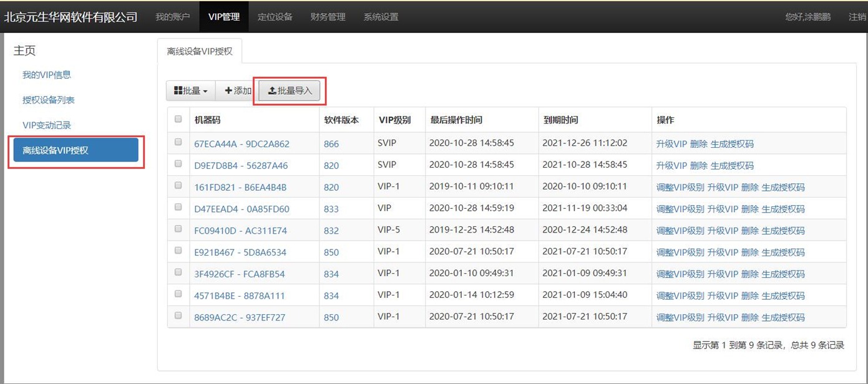Open 财务管理 in the navigation bar

point(328,17)
